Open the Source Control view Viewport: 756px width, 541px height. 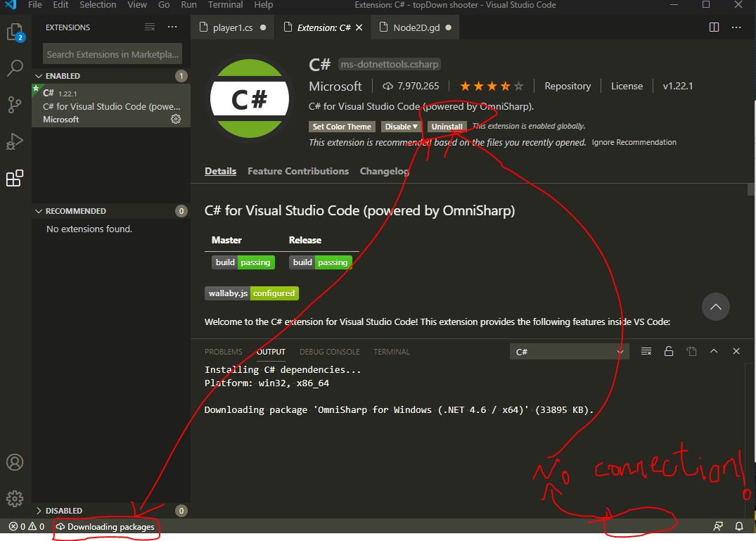point(15,104)
